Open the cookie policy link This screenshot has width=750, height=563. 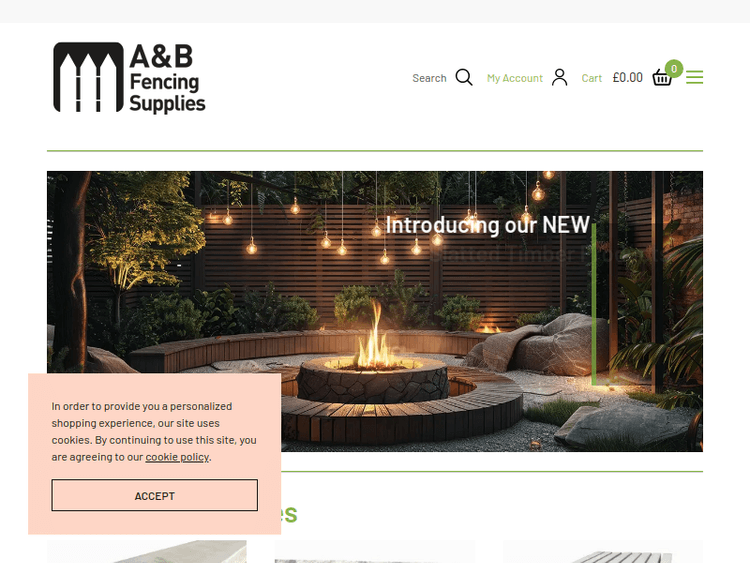[177, 457]
